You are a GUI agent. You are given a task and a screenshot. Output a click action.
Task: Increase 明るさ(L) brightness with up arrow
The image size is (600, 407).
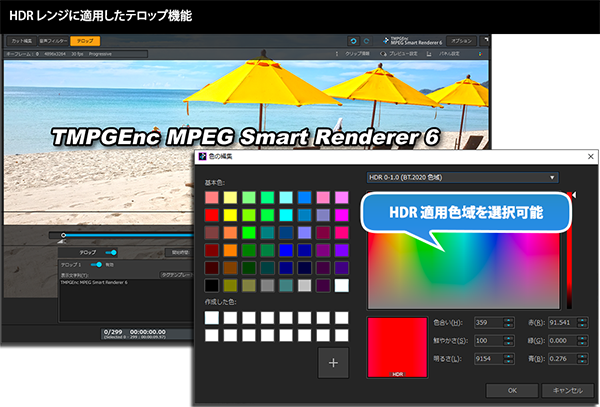(x=508, y=356)
